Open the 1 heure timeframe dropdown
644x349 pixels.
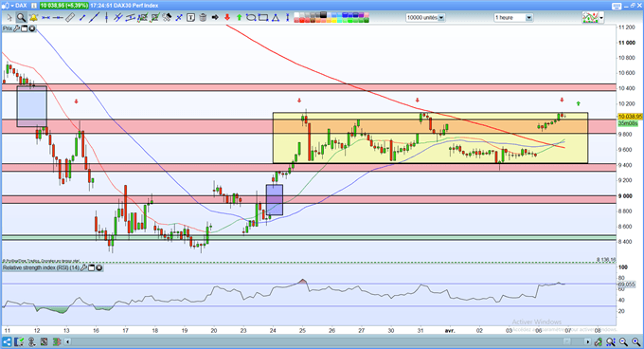tap(513, 18)
